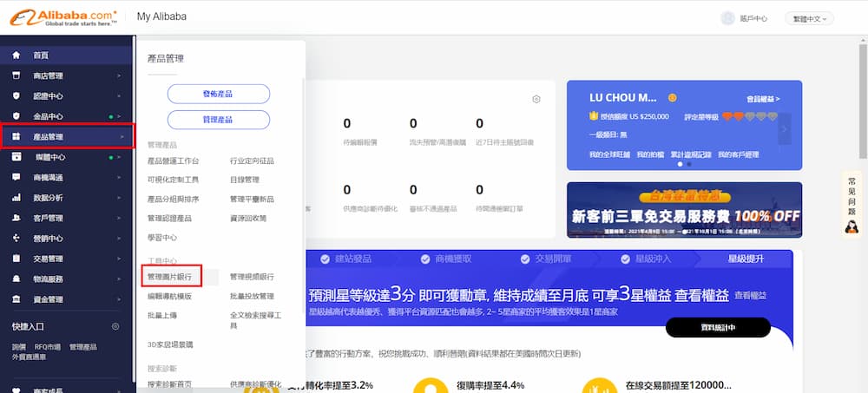Open 資源回收筒 menu entry
Viewport: 868px width, 393px height.
point(248,218)
